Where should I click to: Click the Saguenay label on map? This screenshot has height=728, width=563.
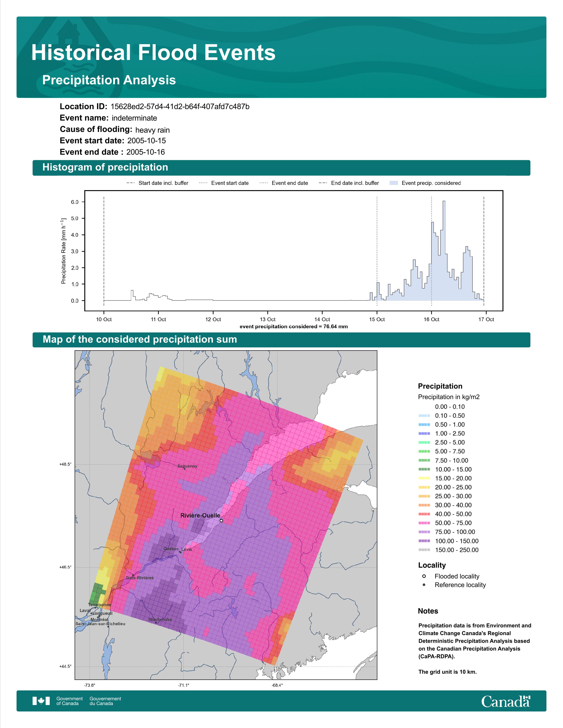pyautogui.click(x=187, y=466)
